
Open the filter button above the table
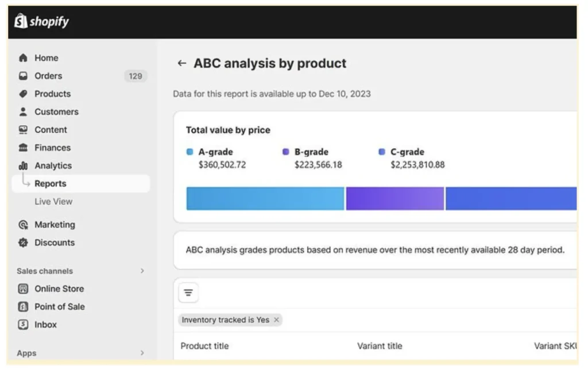pos(188,293)
